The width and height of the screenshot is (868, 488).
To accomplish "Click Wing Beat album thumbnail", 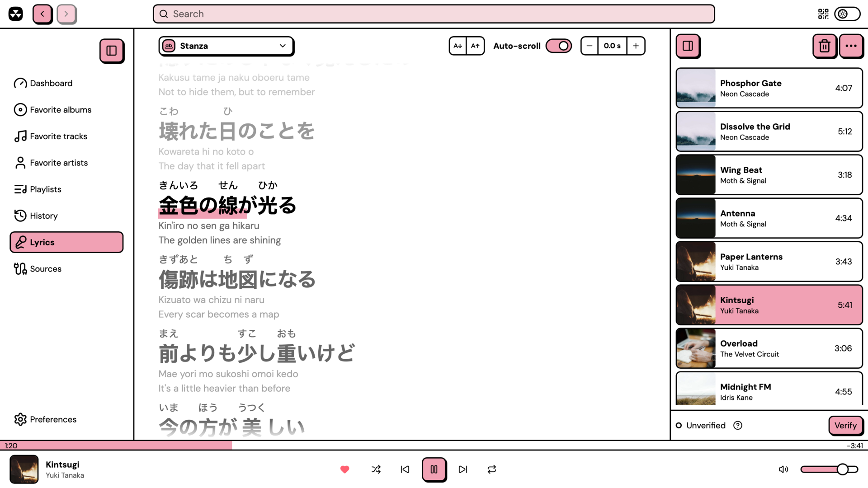I will pos(696,175).
